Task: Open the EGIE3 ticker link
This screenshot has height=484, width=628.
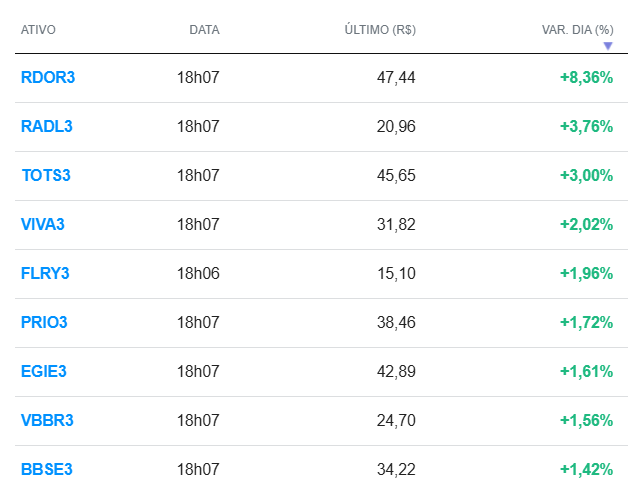Action: pyautogui.click(x=44, y=371)
